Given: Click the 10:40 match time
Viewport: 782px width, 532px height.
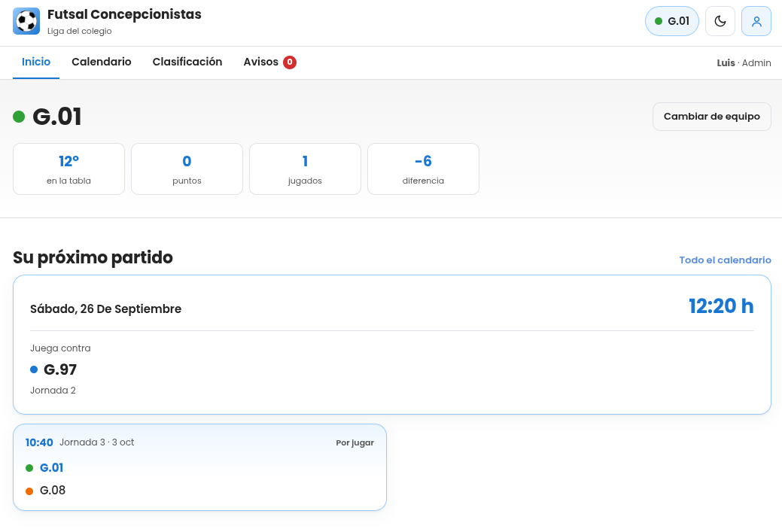Looking at the screenshot, I should tap(39, 442).
